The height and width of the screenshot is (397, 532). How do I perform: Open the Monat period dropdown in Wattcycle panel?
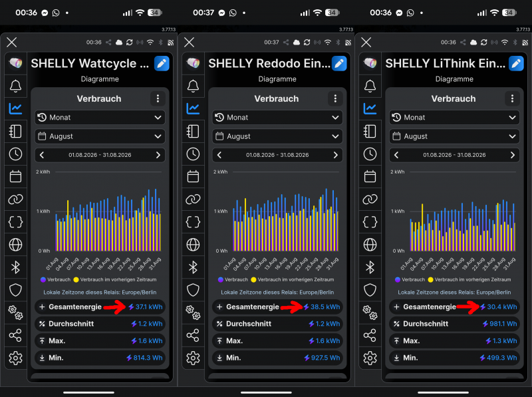(x=100, y=118)
